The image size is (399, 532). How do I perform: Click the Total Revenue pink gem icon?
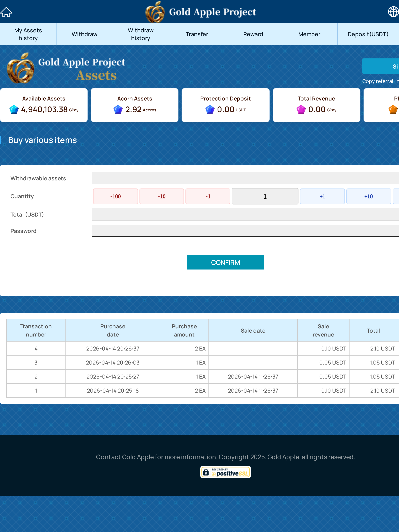(301, 109)
